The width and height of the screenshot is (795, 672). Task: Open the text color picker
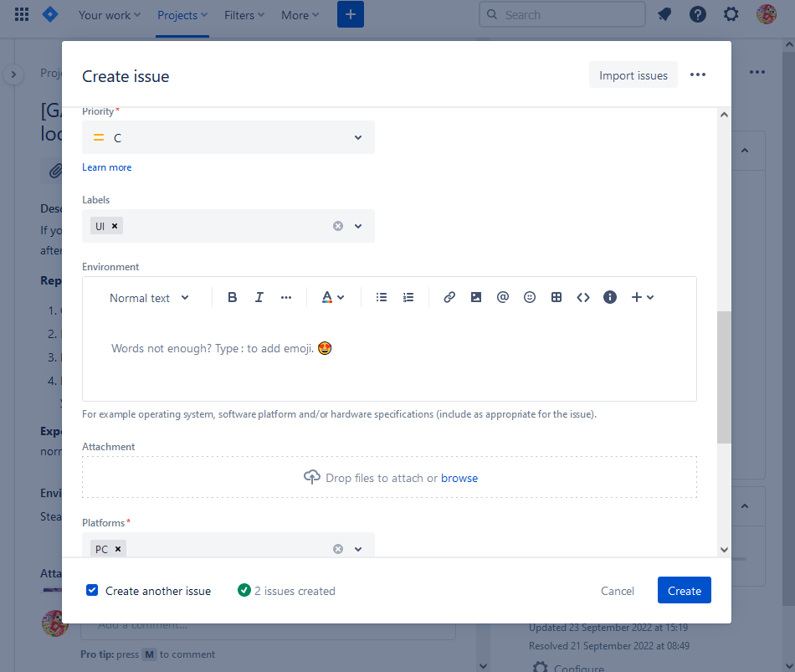coord(332,297)
